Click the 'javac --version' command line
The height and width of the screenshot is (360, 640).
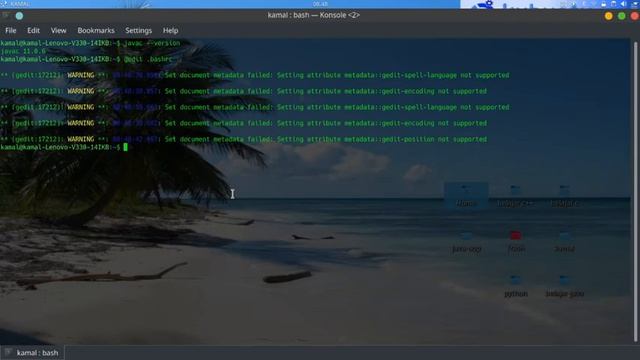[90, 43]
